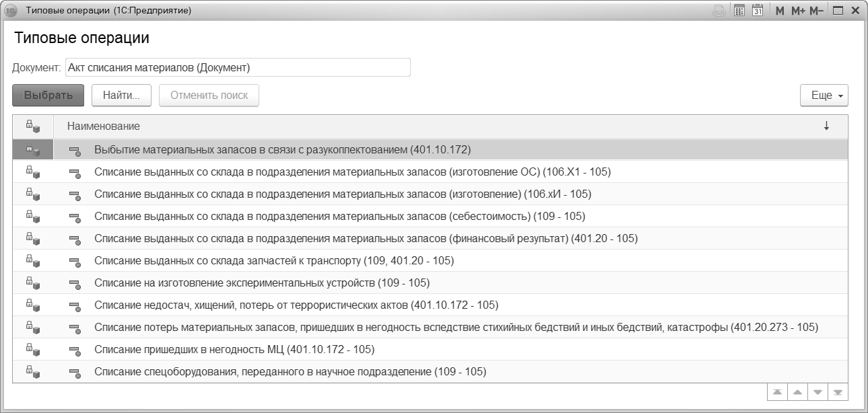The width and height of the screenshot is (868, 413).
Task: Click the icon column header in the table
Action: (x=32, y=126)
